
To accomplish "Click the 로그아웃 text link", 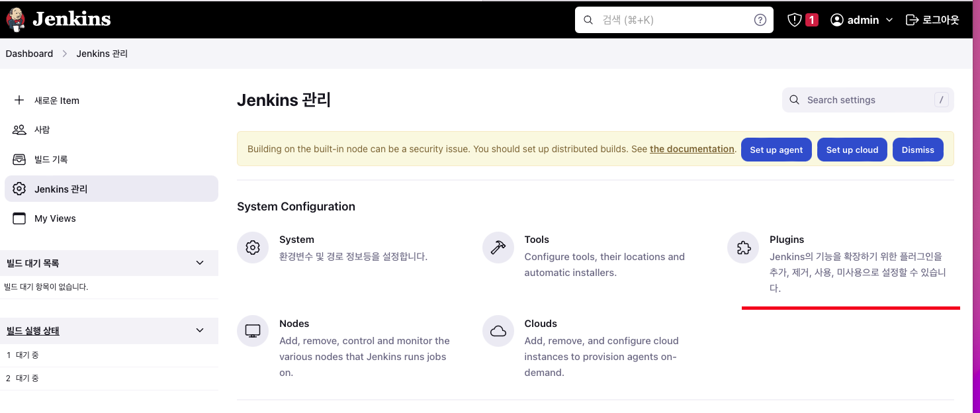I will (940, 20).
